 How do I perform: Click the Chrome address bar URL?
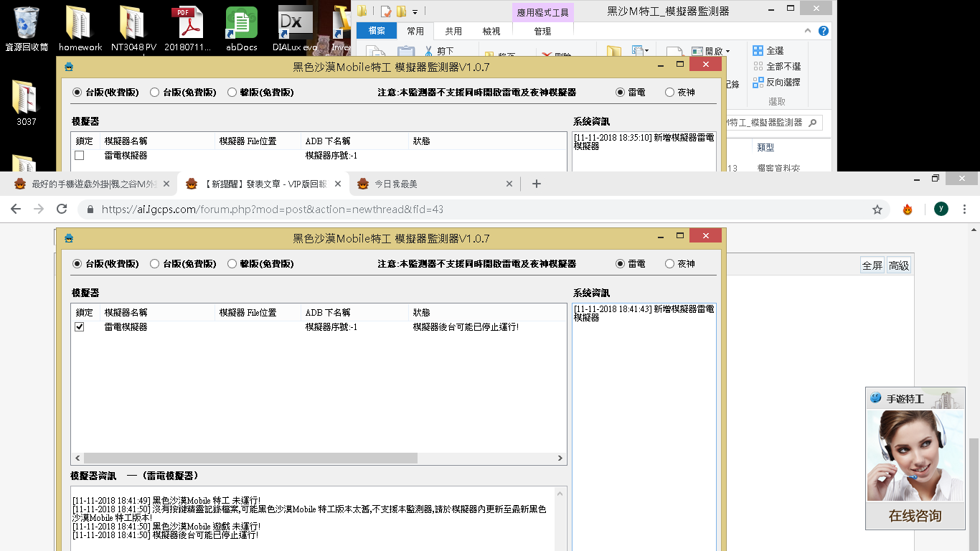point(272,209)
